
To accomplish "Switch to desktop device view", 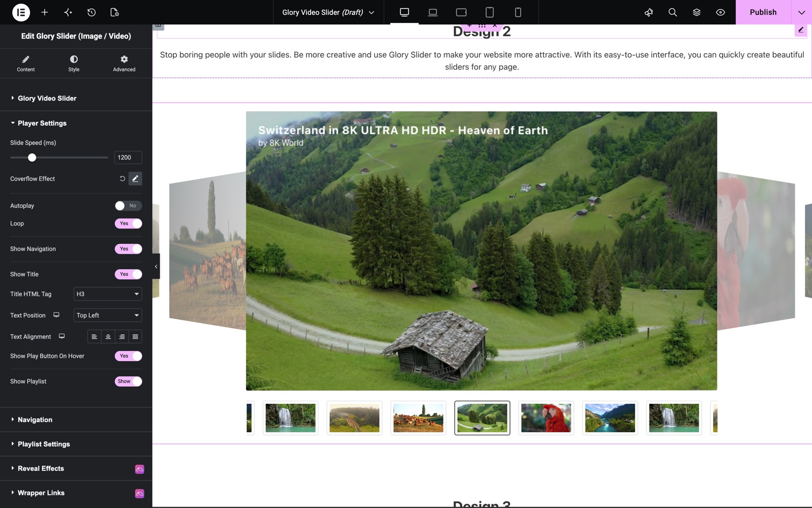I will [404, 12].
